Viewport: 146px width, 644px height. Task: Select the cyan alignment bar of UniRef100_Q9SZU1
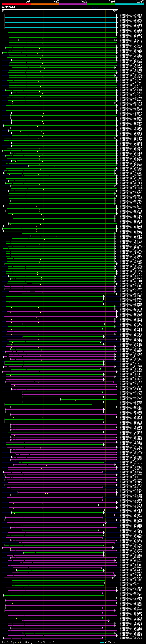click(61, 20)
